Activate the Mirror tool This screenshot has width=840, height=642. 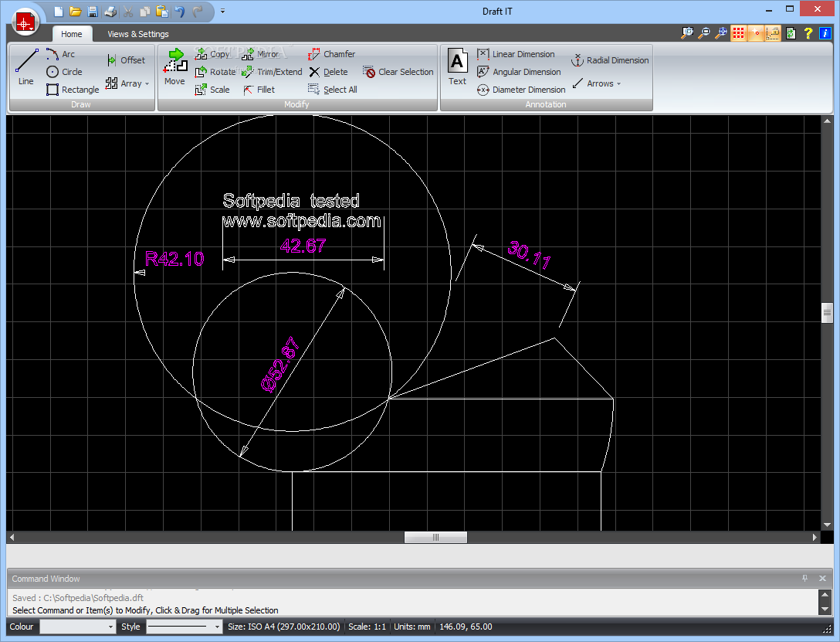coord(260,54)
